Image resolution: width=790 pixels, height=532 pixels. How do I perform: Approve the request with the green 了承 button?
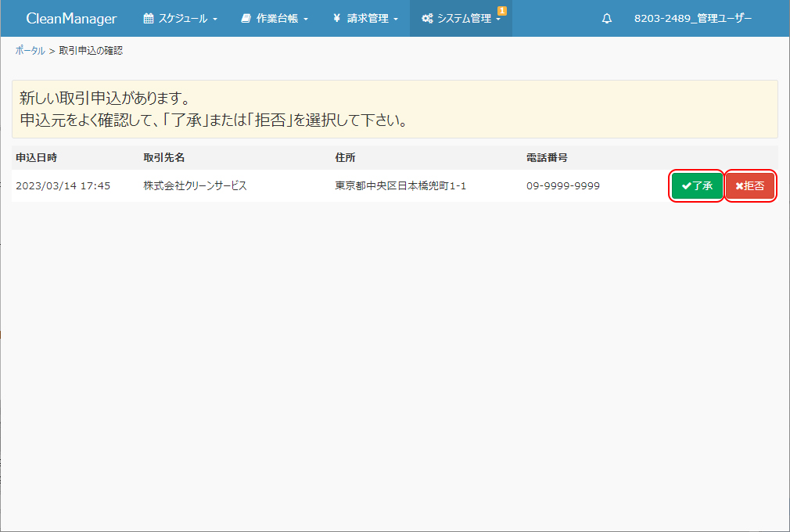coord(697,186)
